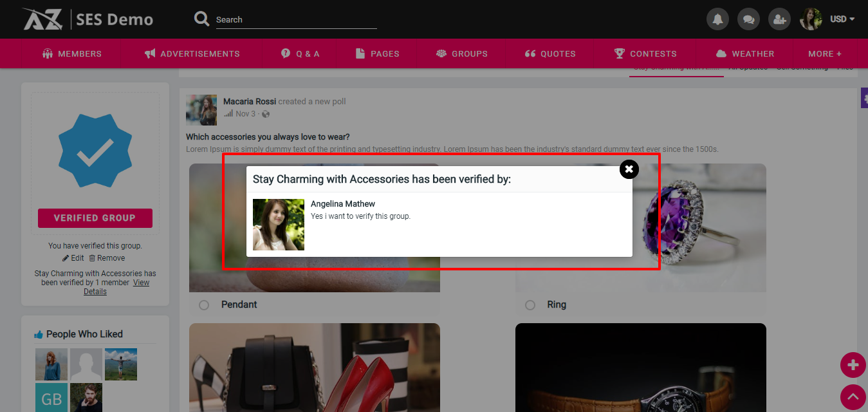Click the Remove verification link
The width and height of the screenshot is (868, 412).
point(107,258)
